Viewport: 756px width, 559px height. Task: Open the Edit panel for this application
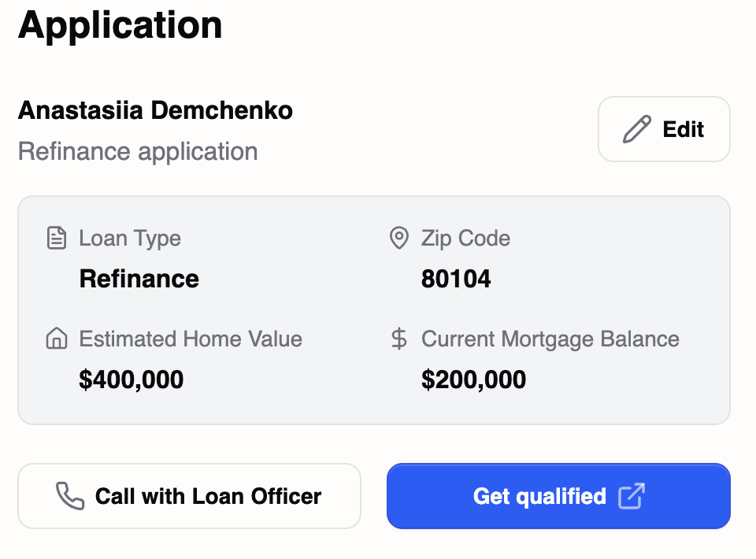pos(664,129)
